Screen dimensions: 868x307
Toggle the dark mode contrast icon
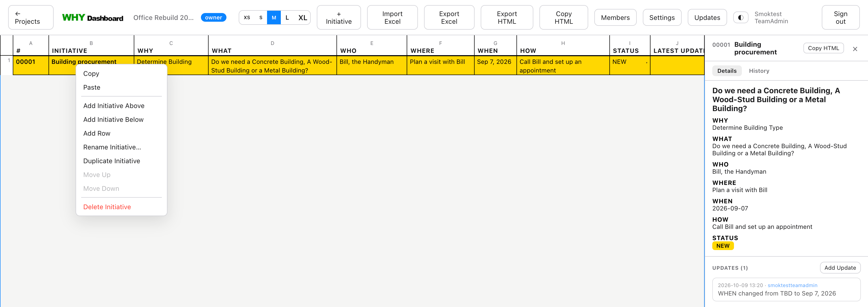pyautogui.click(x=740, y=18)
